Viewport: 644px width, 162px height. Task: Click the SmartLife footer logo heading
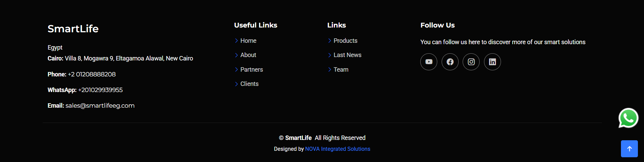[73, 29]
